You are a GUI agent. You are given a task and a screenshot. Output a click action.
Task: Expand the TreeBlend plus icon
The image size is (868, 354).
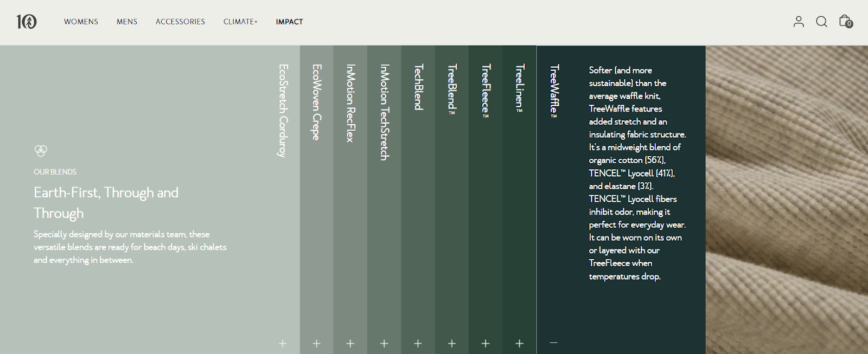[x=452, y=343]
